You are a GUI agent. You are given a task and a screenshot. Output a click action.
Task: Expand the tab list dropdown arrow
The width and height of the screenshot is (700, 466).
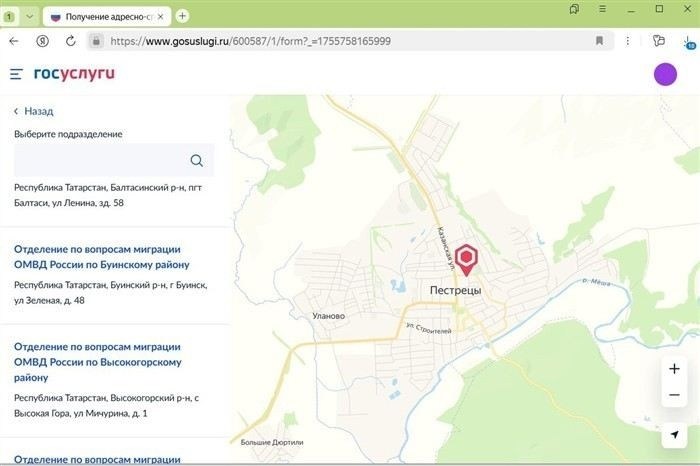(x=29, y=16)
